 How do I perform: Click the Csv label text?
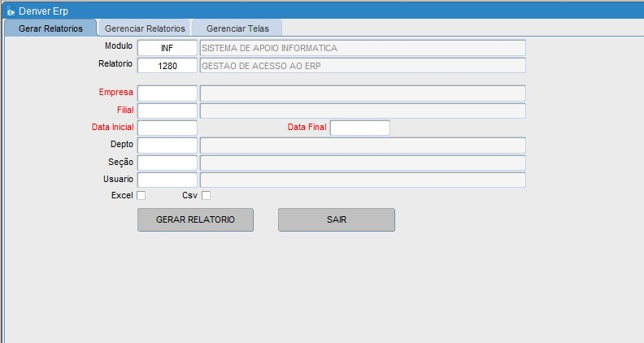point(189,196)
